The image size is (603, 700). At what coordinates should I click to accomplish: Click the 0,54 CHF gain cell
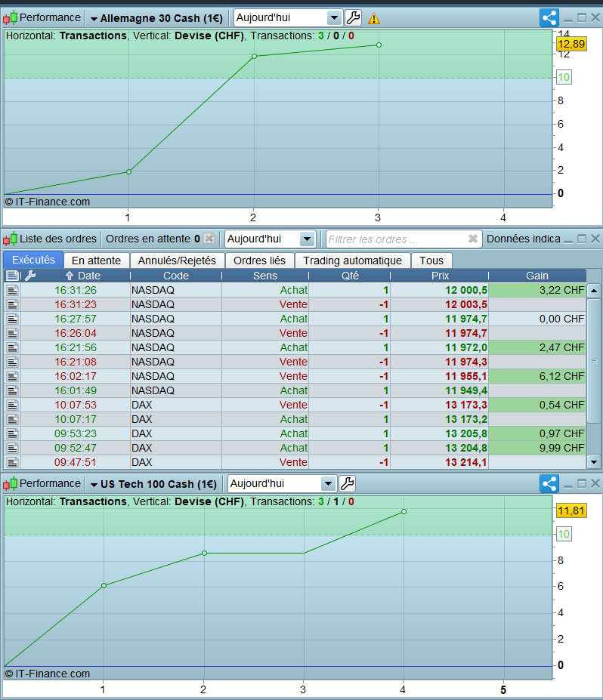coord(537,405)
